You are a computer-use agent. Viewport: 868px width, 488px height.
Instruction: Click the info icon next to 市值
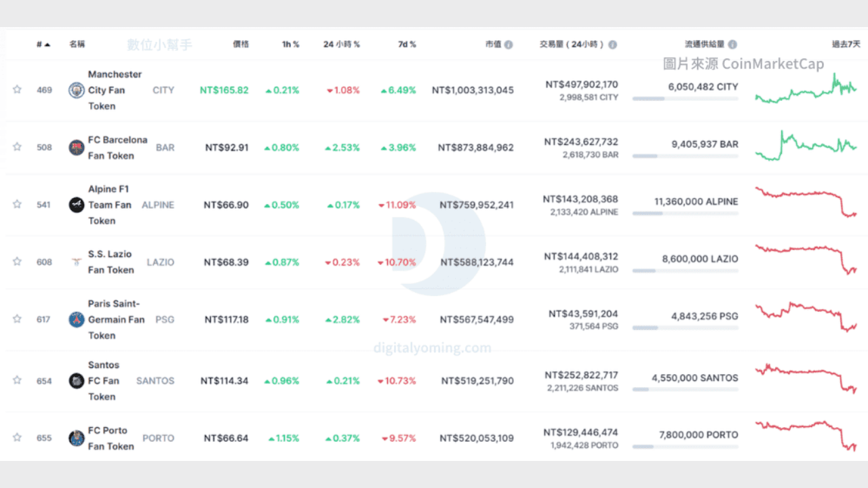(509, 45)
